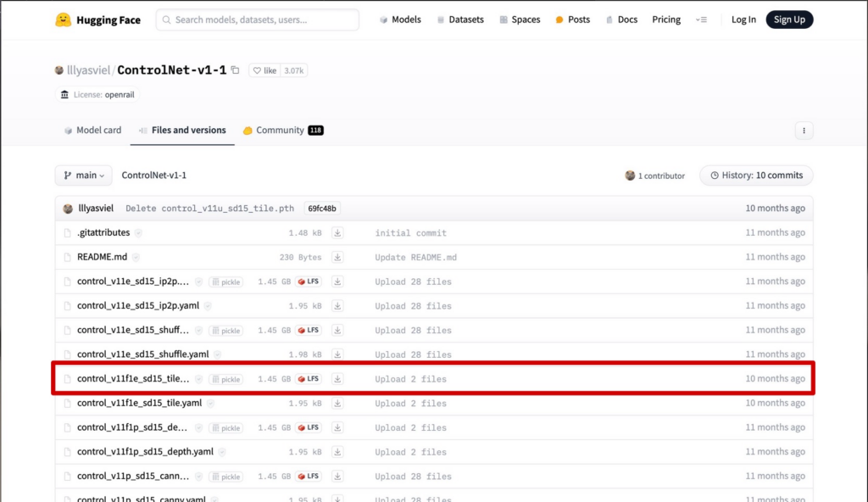The width and height of the screenshot is (868, 502).
Task: Click the 1 contributor link
Action: point(655,176)
